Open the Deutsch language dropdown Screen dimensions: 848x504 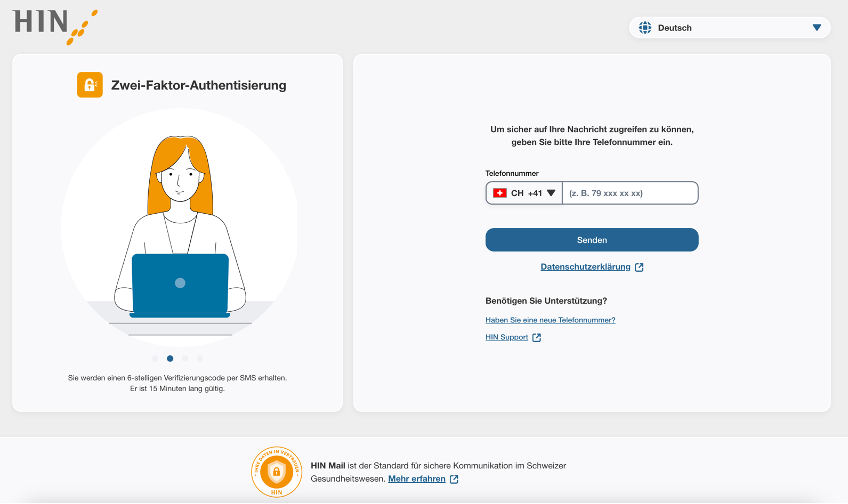730,28
